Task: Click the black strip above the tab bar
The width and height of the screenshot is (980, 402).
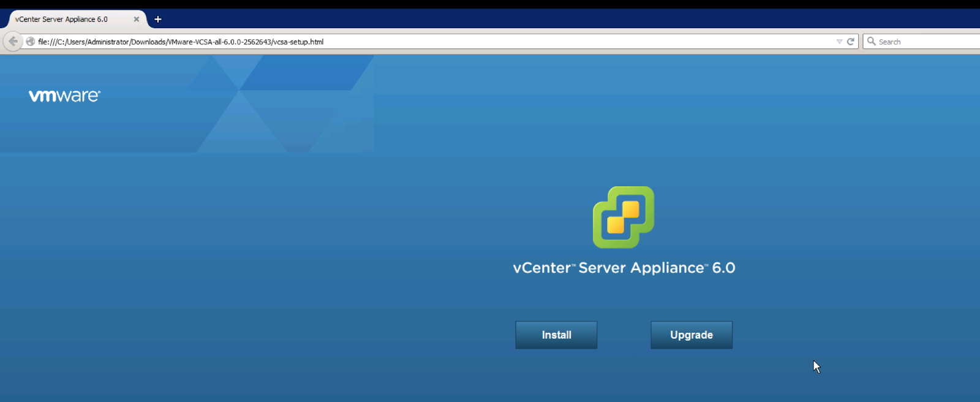Action: (x=490, y=4)
